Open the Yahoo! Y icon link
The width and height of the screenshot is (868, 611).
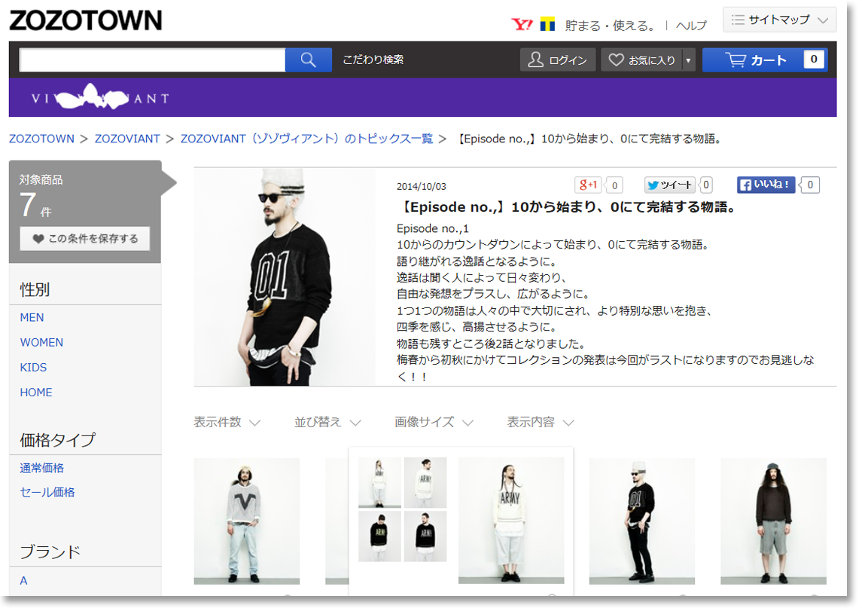tap(522, 24)
